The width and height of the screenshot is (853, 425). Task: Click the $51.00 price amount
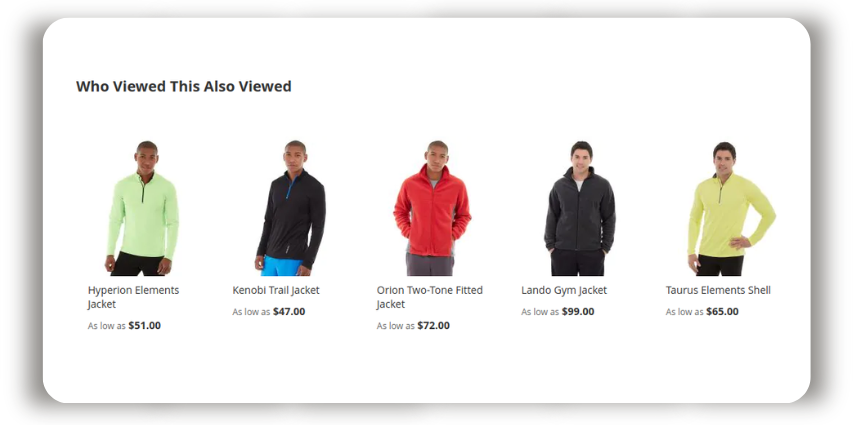(x=145, y=325)
